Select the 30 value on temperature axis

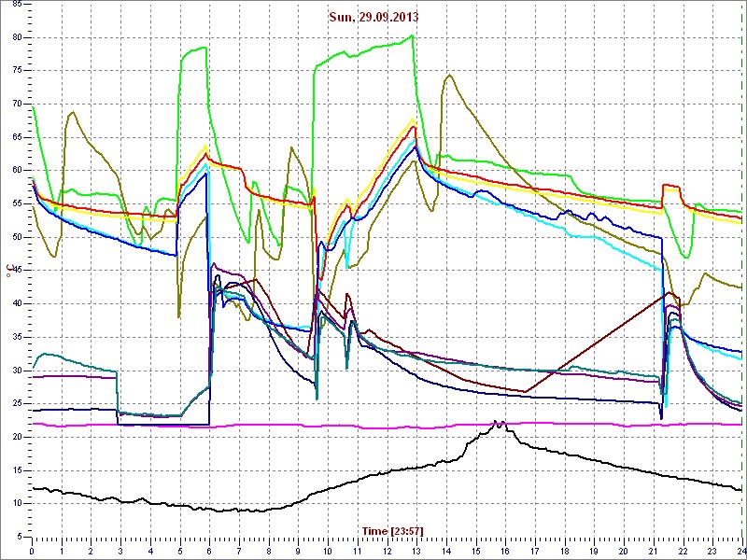tap(17, 371)
